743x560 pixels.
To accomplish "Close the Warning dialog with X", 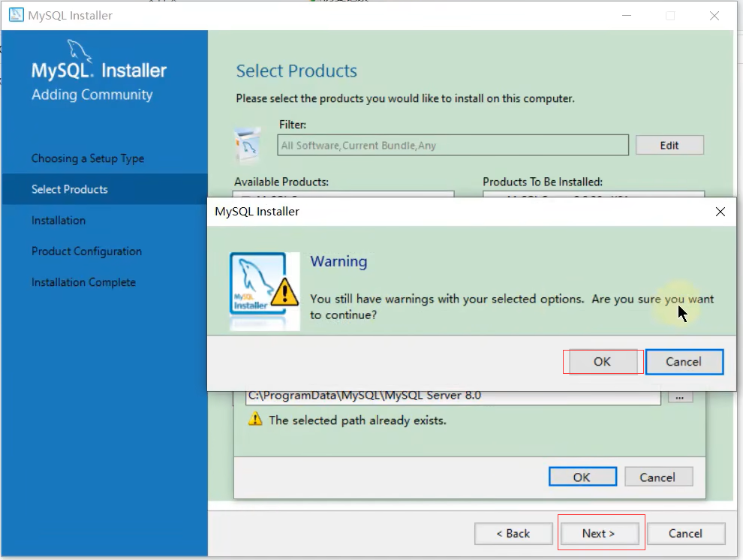I will coord(720,212).
